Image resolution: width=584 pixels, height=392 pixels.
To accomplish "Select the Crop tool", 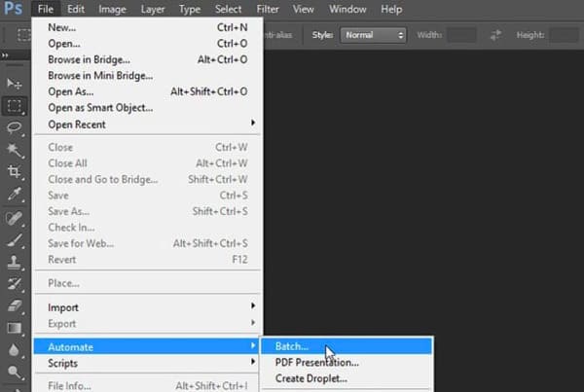I will coord(15,172).
